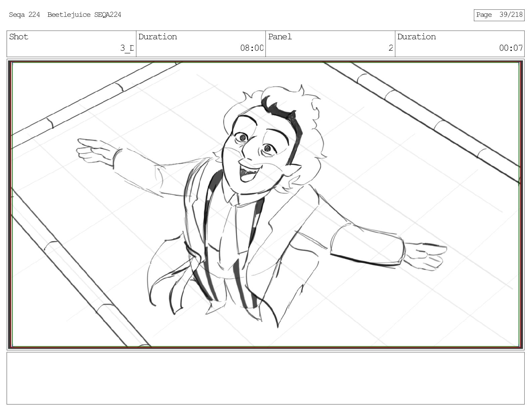Viewport: 532px width, 411px height.
Task: Click the 'Page 39/218' box
Action: [x=499, y=15]
